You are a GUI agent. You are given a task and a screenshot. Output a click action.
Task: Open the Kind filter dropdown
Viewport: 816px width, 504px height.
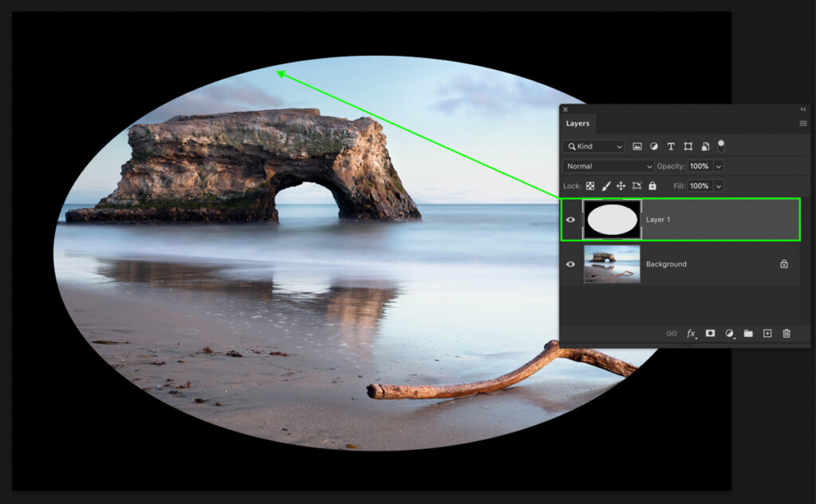click(594, 147)
